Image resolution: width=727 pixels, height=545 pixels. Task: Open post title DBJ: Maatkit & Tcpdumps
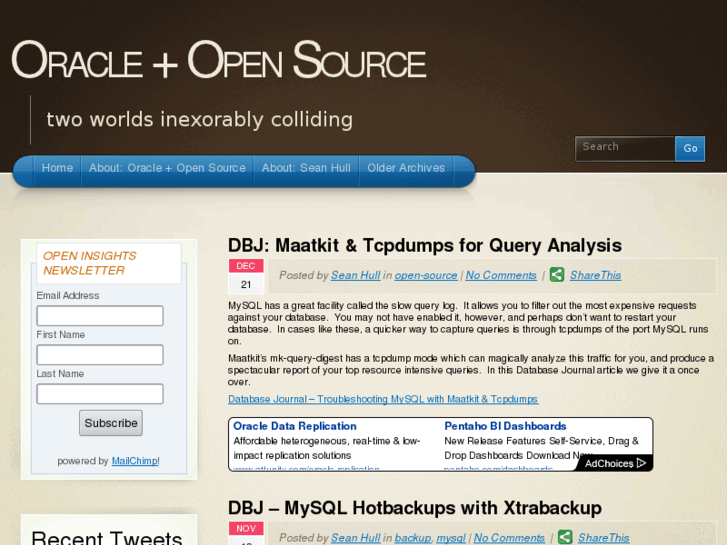pos(425,245)
